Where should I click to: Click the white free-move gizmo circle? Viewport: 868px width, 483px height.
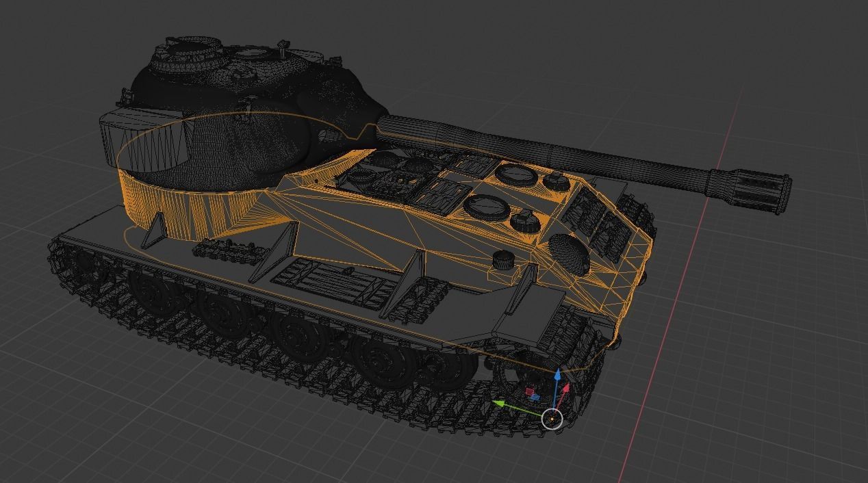coord(552,419)
